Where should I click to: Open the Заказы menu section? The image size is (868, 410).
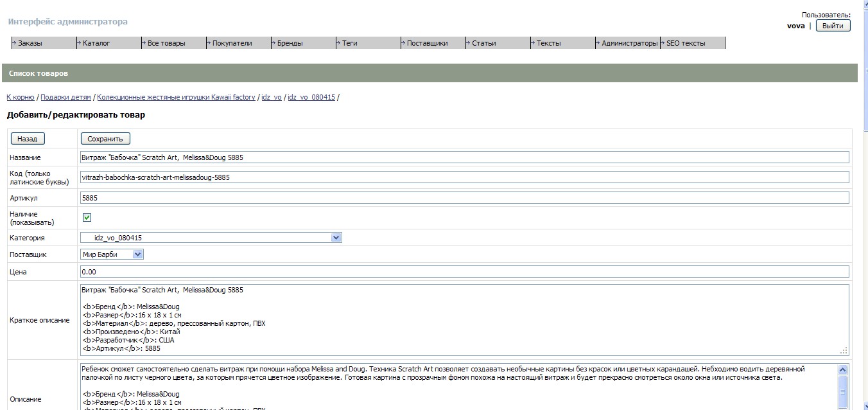coord(44,43)
